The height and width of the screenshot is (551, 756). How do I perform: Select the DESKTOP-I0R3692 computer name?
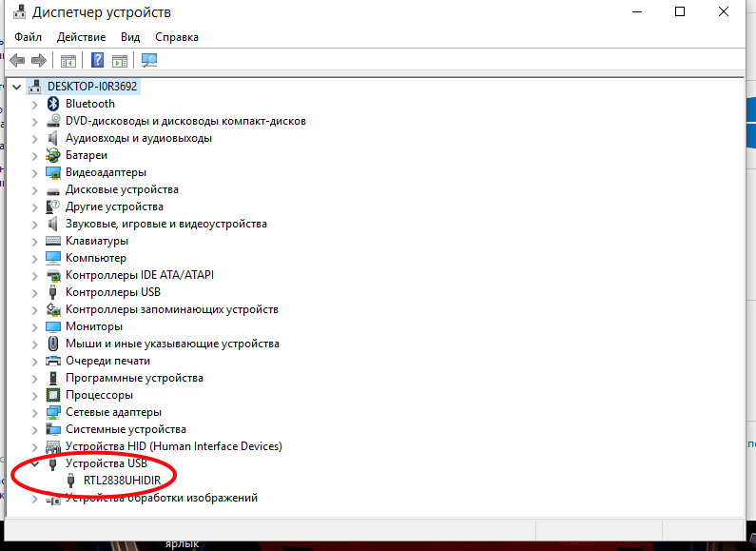pos(92,87)
